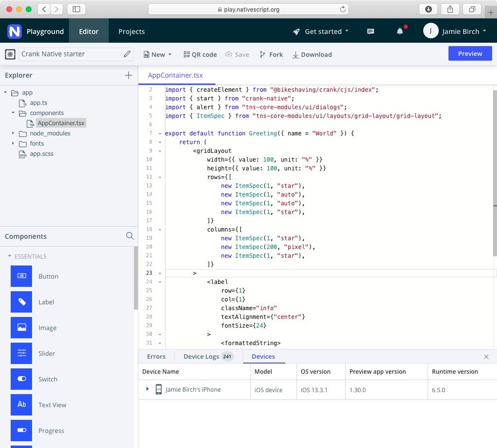Open the Get started dropdown menu
The width and height of the screenshot is (497, 448).
[x=321, y=32]
